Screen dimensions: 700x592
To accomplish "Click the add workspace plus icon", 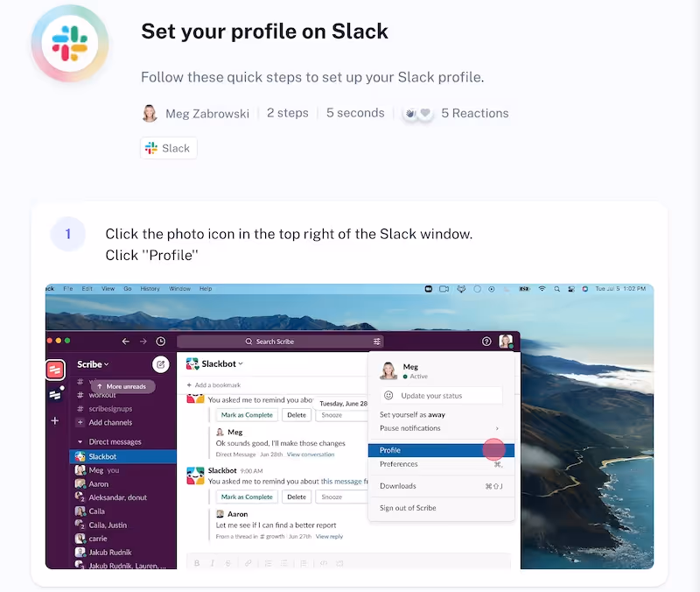I will (55, 420).
